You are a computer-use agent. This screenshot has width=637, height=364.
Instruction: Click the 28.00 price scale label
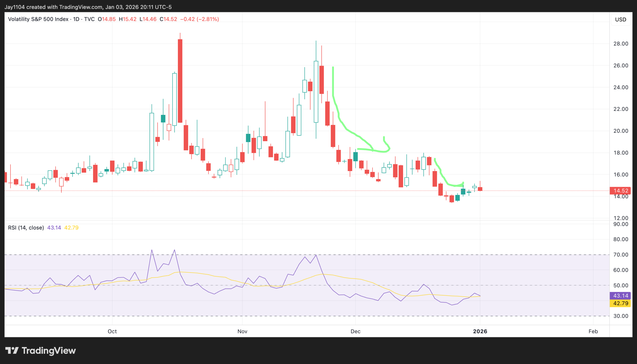coord(621,44)
